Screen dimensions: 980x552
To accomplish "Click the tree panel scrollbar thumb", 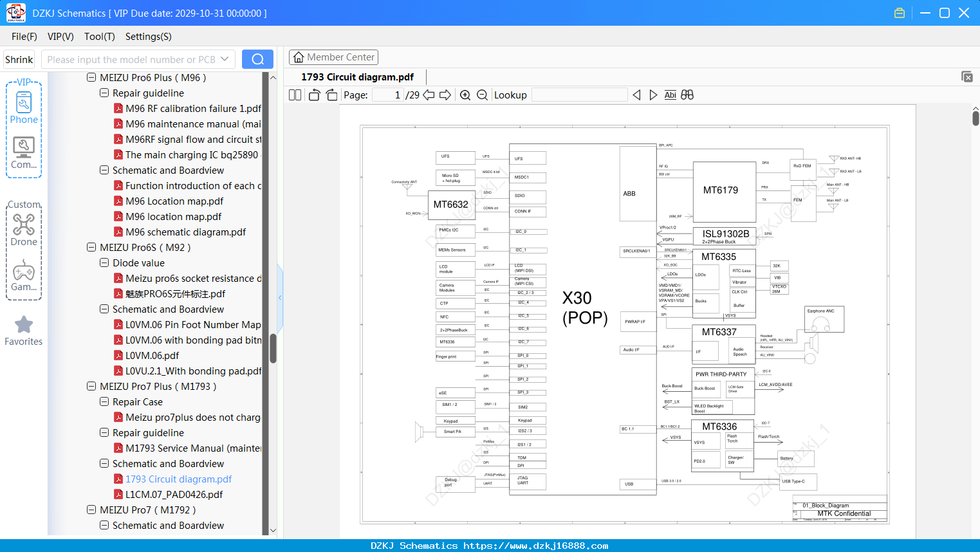I will tap(273, 348).
